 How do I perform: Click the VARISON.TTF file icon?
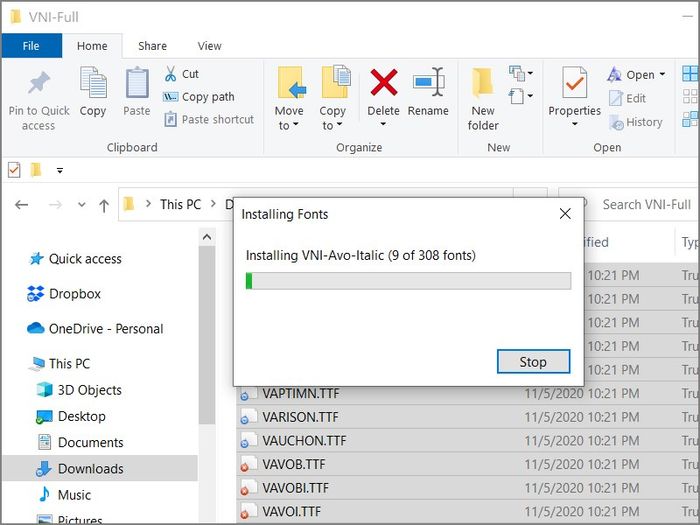[249, 417]
